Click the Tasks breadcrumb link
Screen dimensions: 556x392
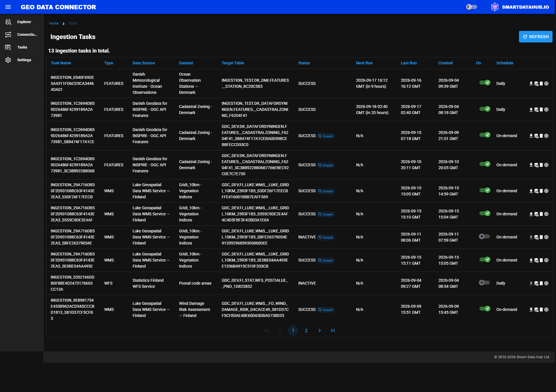(x=73, y=23)
